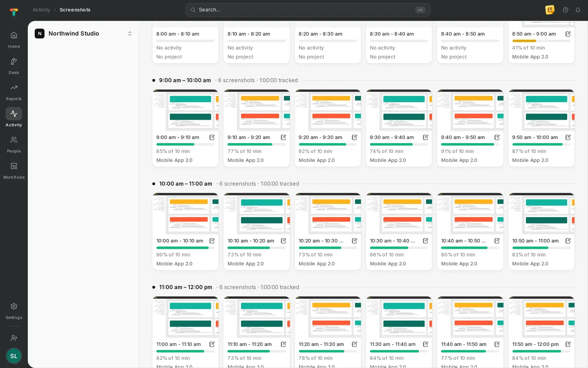The height and width of the screenshot is (368, 588).
Task: Select the 9:00 am – 10:00 am hour header
Action: tap(185, 81)
